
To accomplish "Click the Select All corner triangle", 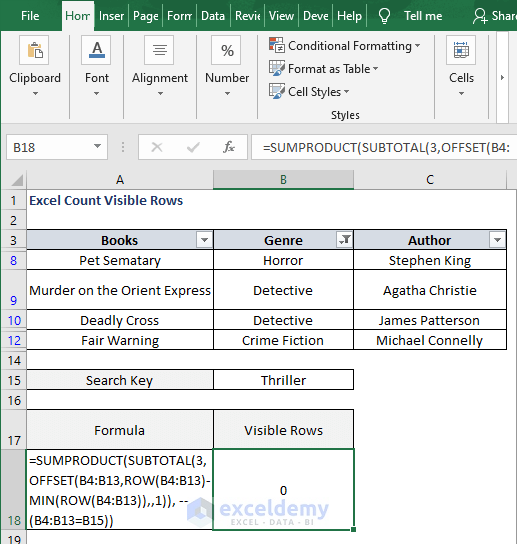I will [x=17, y=180].
